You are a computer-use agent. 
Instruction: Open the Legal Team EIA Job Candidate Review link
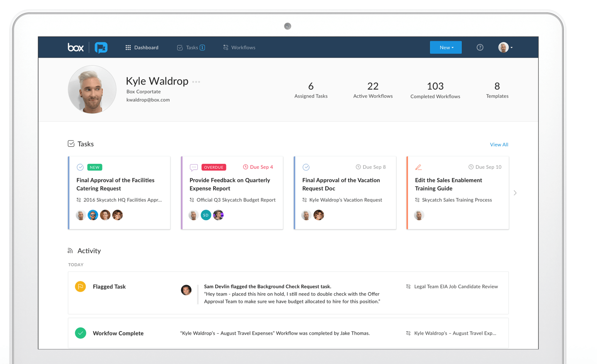456,286
